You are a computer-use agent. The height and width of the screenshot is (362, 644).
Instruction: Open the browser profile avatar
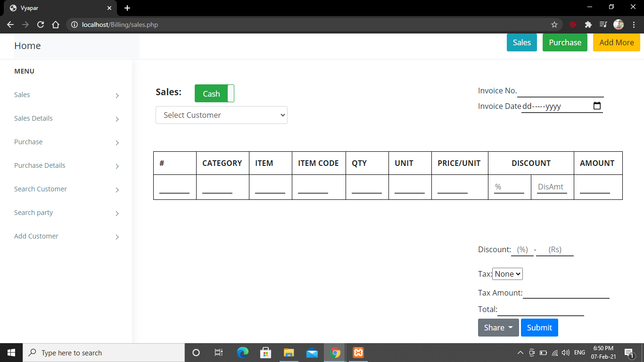pos(619,25)
